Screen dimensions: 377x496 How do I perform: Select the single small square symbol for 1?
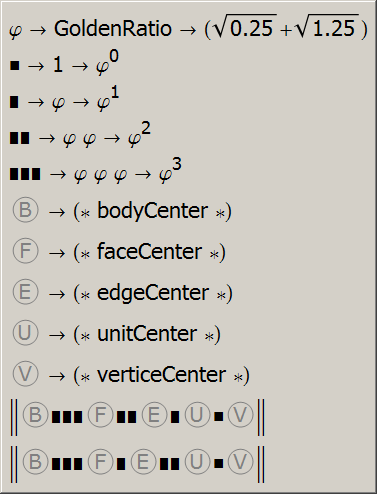[15, 65]
